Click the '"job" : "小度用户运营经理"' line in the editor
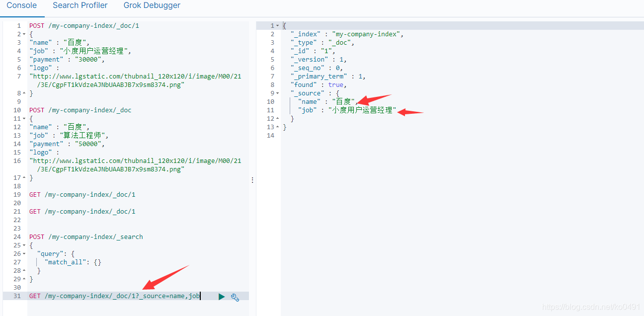 tap(80, 51)
